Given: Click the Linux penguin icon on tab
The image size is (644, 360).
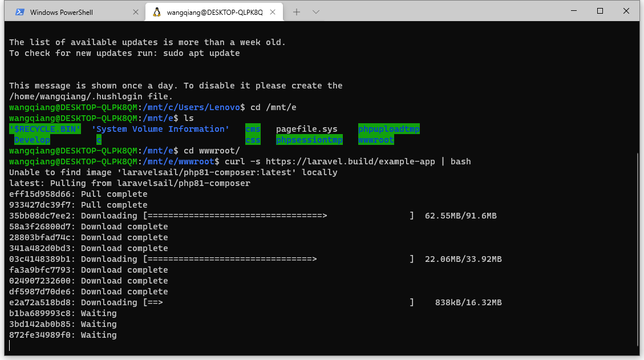Looking at the screenshot, I should point(157,12).
